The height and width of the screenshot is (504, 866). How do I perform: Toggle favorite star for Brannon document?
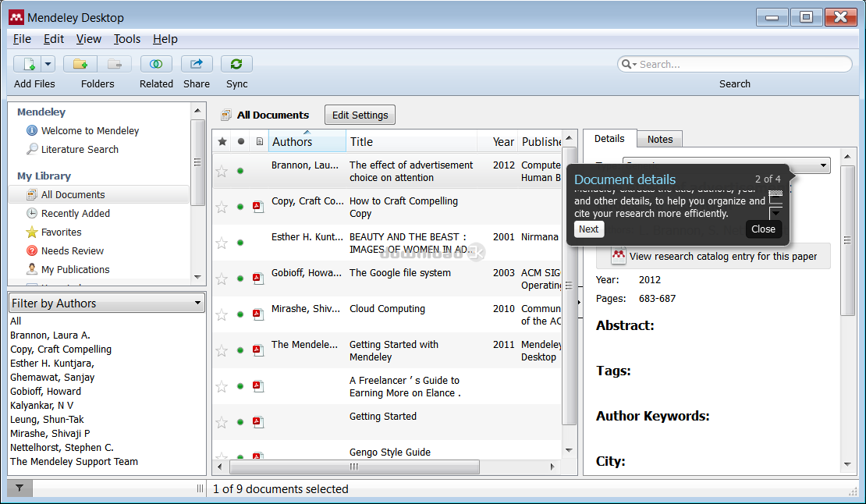click(222, 171)
